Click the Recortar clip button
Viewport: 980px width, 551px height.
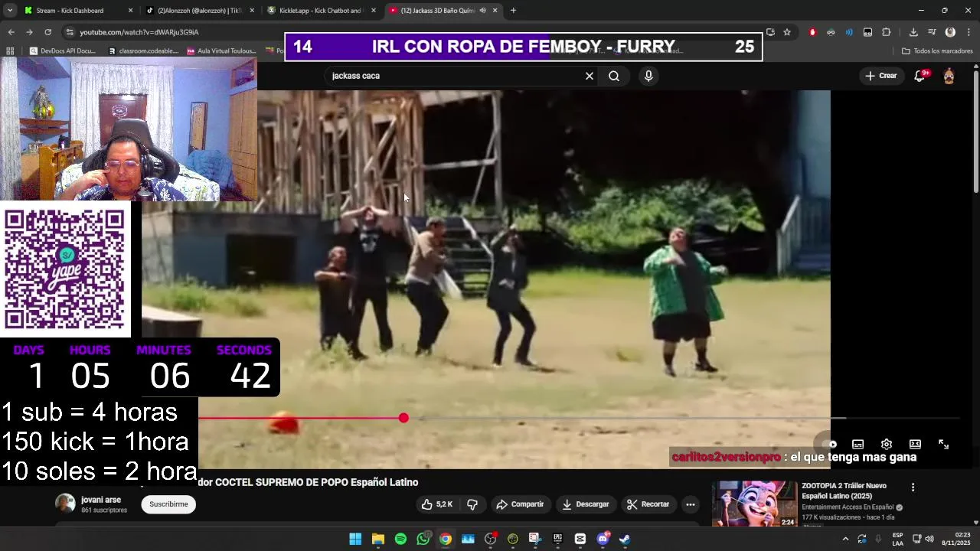point(648,504)
